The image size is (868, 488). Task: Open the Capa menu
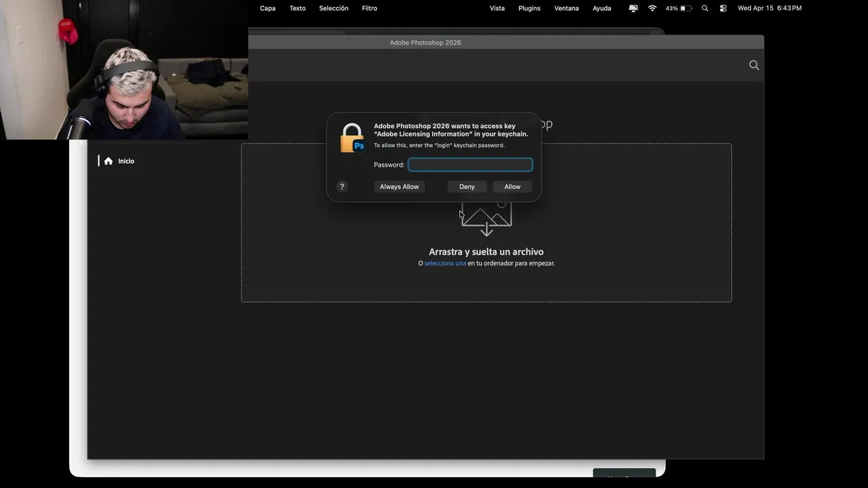(x=267, y=8)
